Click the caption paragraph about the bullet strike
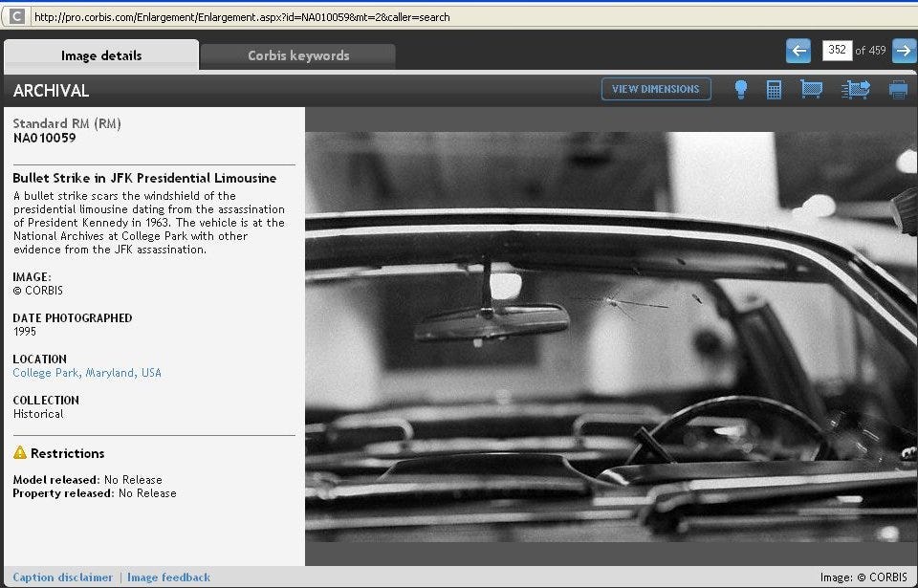The image size is (918, 588). click(149, 223)
